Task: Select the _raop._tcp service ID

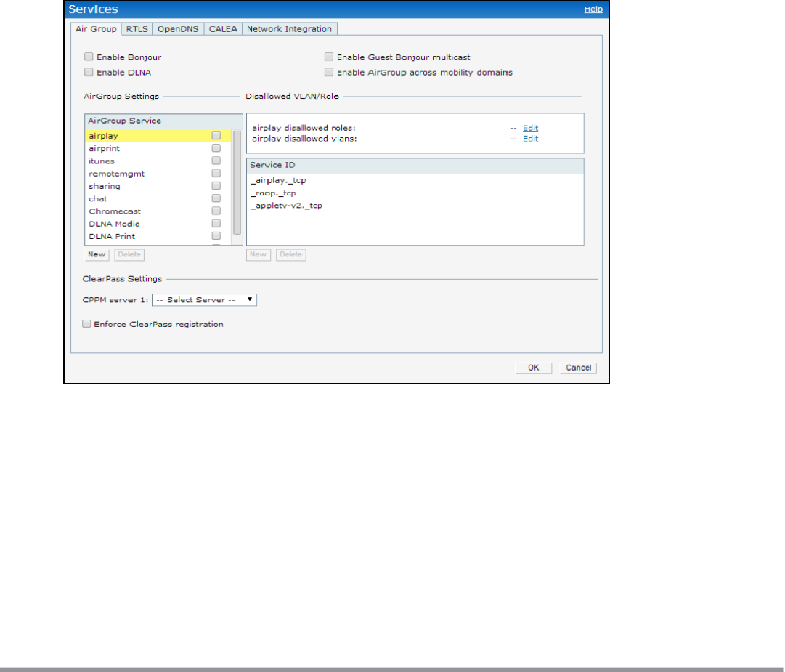Action: coord(415,193)
